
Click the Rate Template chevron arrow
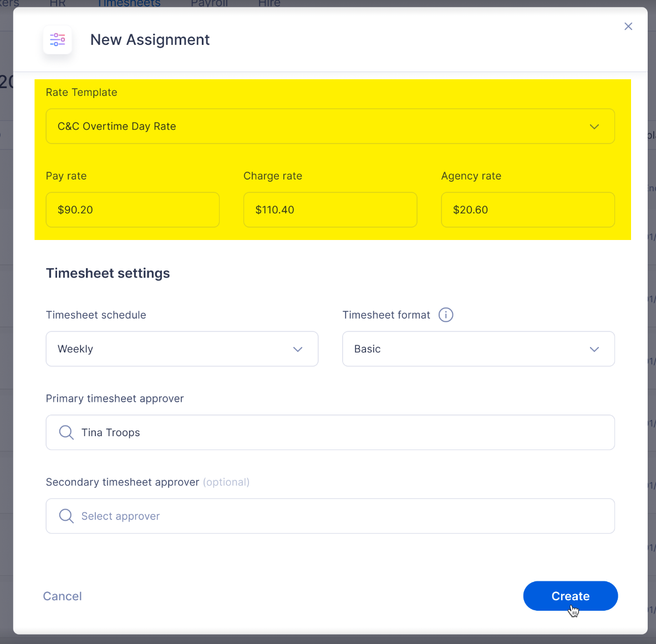(594, 126)
